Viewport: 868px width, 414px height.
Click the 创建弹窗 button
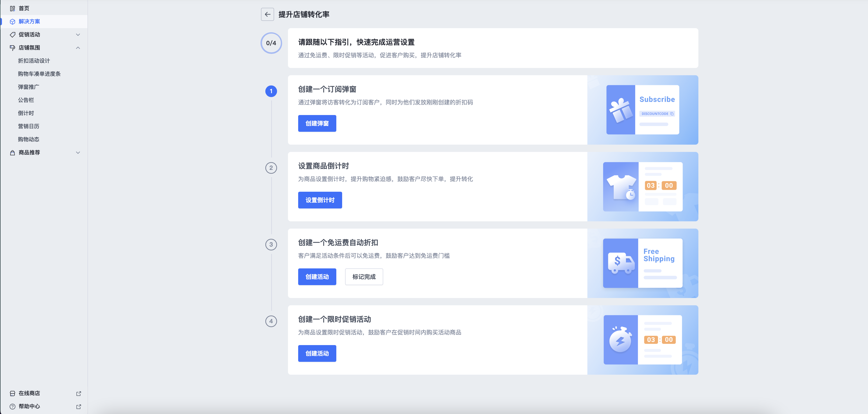[x=317, y=123]
